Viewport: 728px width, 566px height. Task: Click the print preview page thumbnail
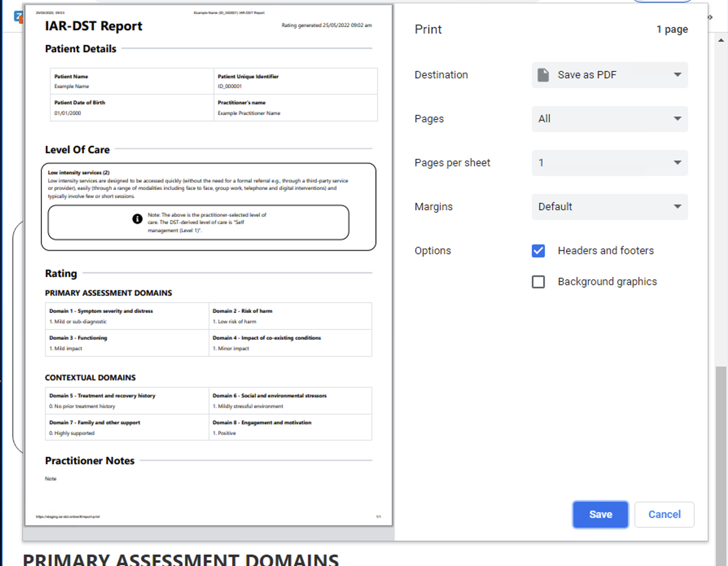(x=209, y=265)
